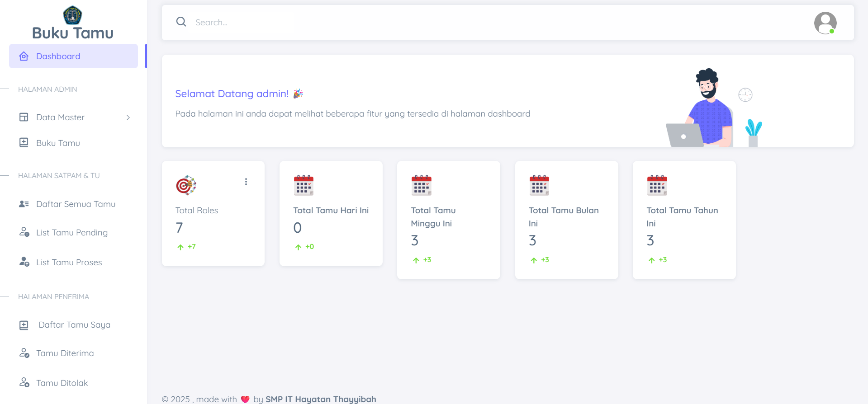Click the calendar icon on Total Tamu Bulan Ini

pyautogui.click(x=539, y=185)
